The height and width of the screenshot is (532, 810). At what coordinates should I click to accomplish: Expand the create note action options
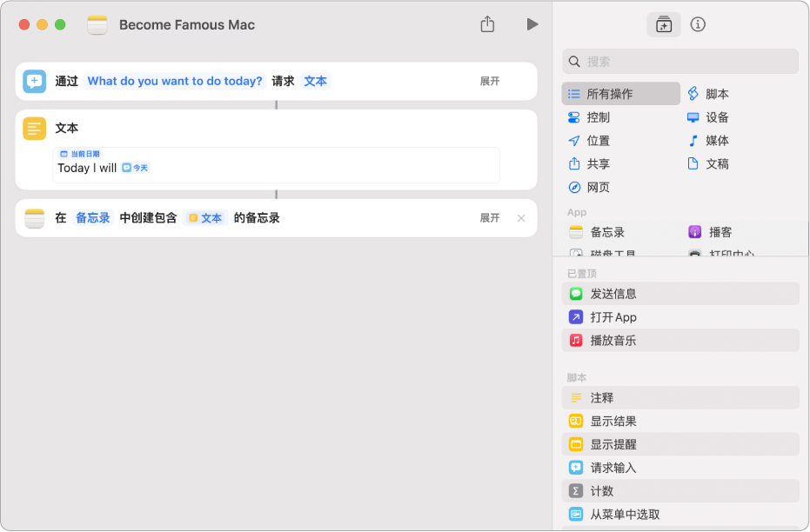point(490,217)
